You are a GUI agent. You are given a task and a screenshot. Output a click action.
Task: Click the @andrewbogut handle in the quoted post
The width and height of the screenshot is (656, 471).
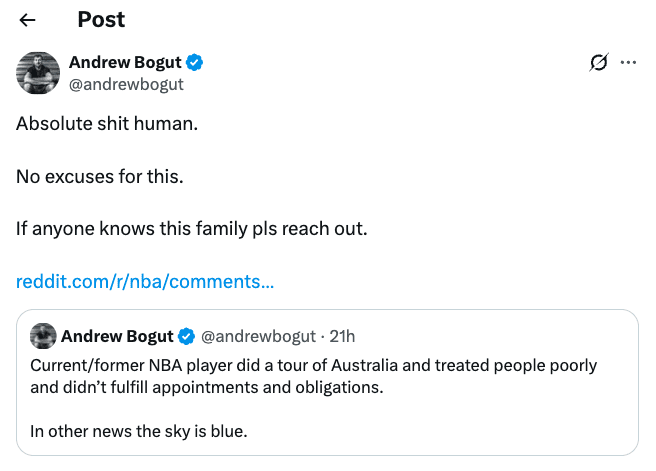point(259,336)
